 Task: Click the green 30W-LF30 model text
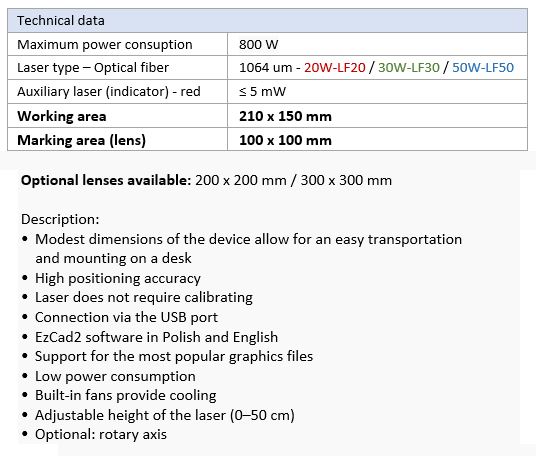point(408,68)
